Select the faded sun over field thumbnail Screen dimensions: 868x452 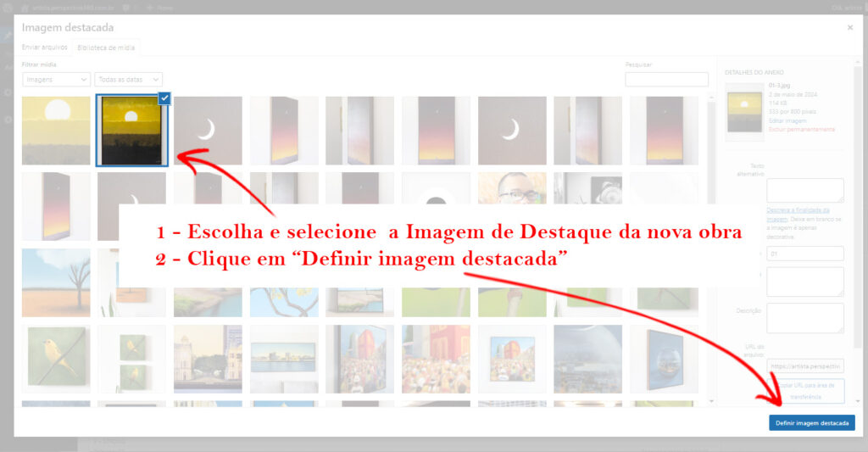tap(56, 131)
